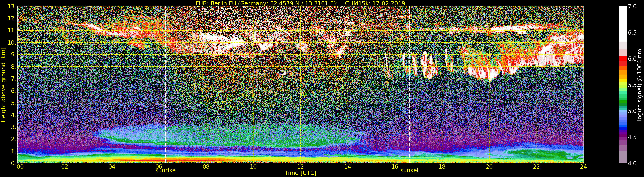Viewport: 644px width, 177px height.
Task: Click the height axis tick '9.'
Action: 13,55
